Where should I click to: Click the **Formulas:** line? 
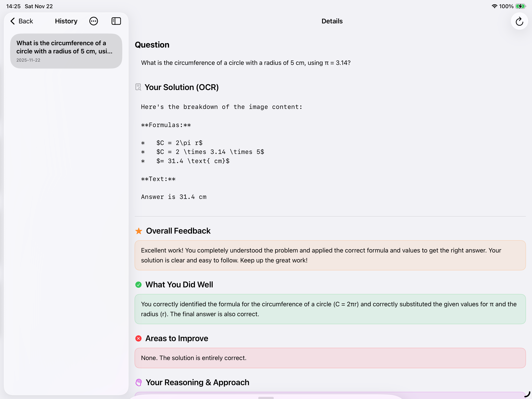[166, 125]
